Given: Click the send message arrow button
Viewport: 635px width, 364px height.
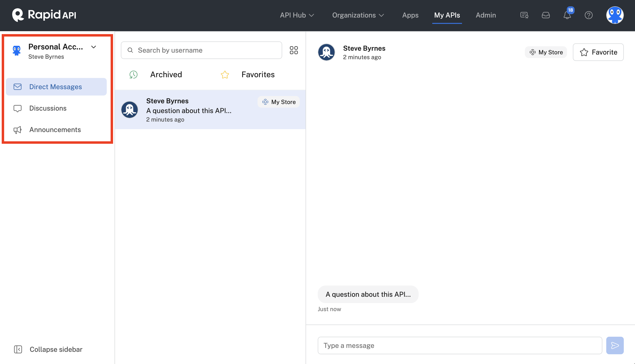Looking at the screenshot, I should [615, 345].
